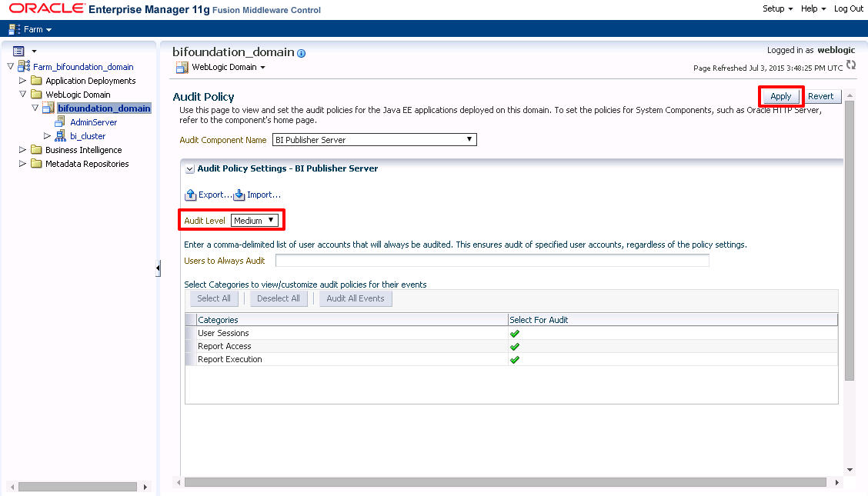Click the bi_cluster icon in tree
The width and height of the screenshot is (868, 496).
point(61,136)
